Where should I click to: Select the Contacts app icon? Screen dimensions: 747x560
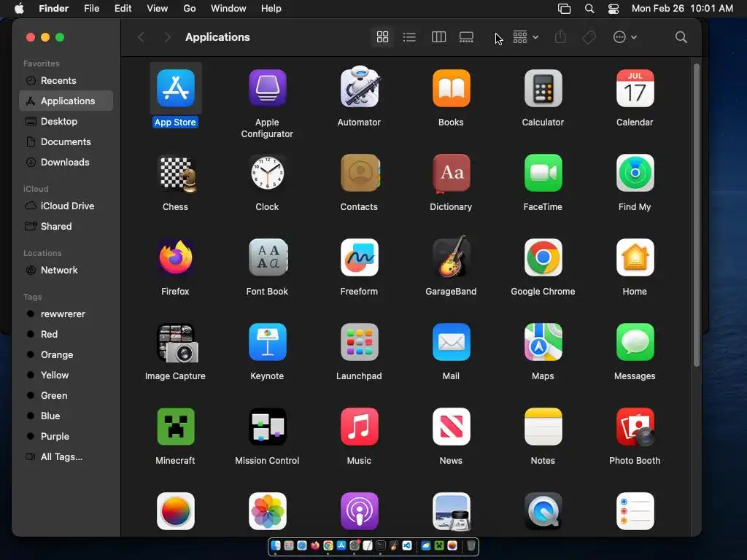[x=360, y=173]
